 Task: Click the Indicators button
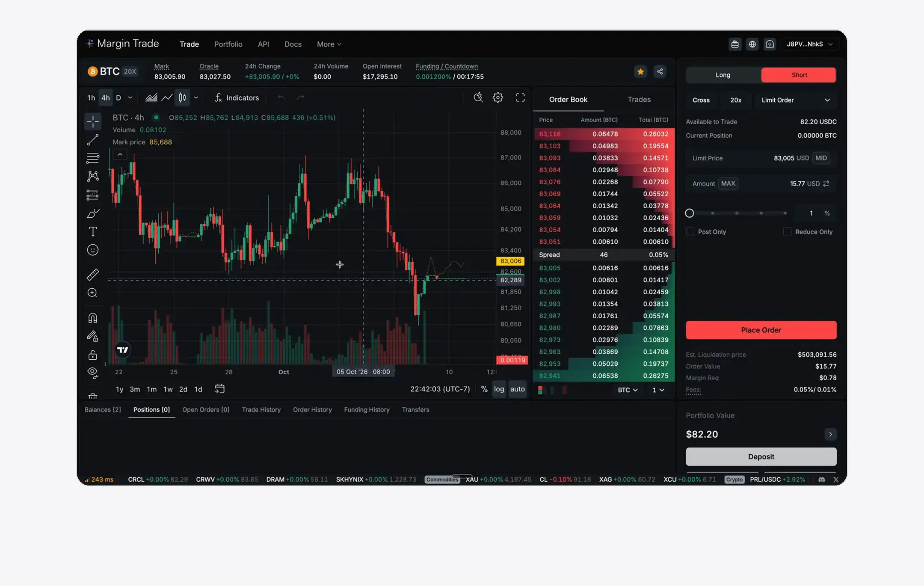coord(237,98)
